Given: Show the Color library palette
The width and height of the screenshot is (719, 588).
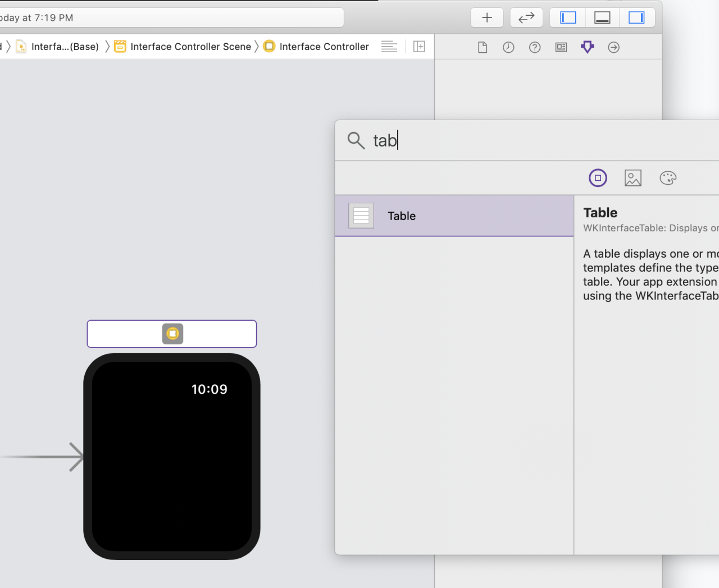Looking at the screenshot, I should click(668, 178).
